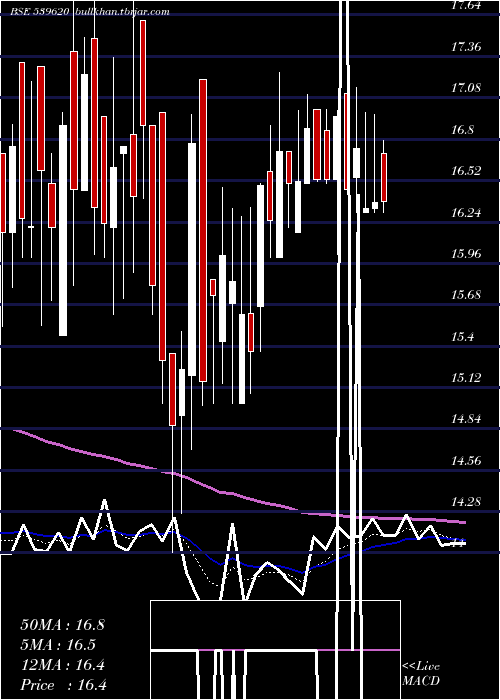This screenshot has width=500, height=700.
Task: Click the 14.84 price axis label
Action: (x=466, y=419)
